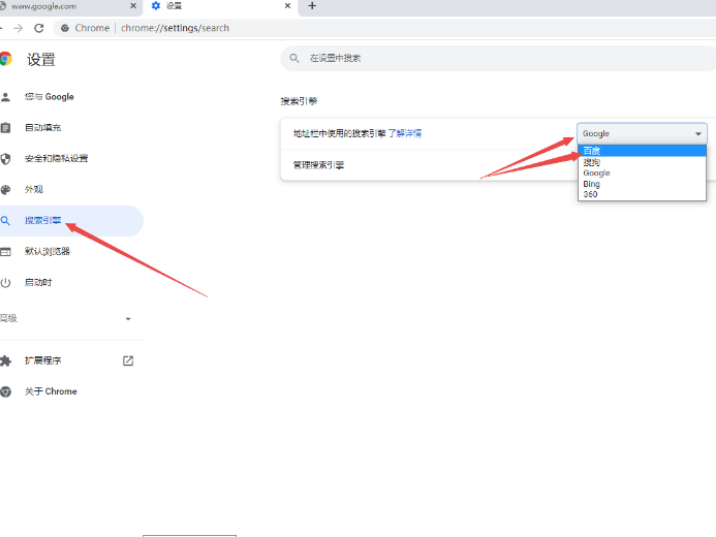
Task: Switch to the www.google.com tab
Action: (x=68, y=6)
